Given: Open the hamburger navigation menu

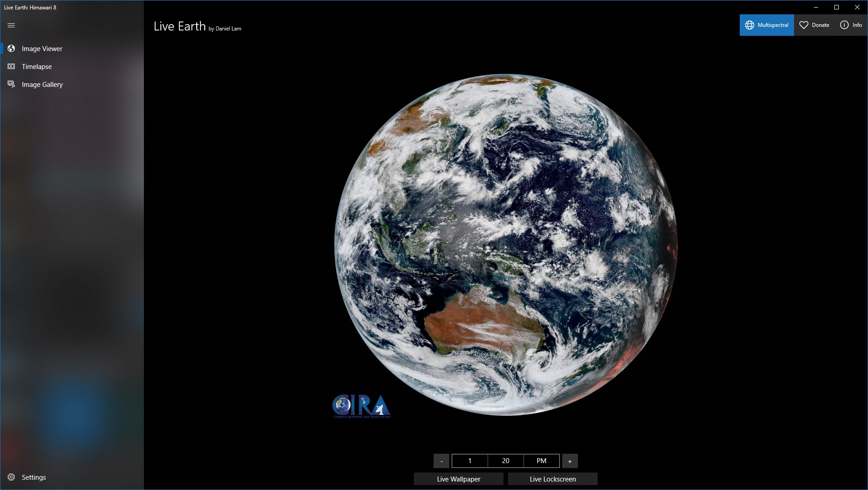Looking at the screenshot, I should point(11,26).
